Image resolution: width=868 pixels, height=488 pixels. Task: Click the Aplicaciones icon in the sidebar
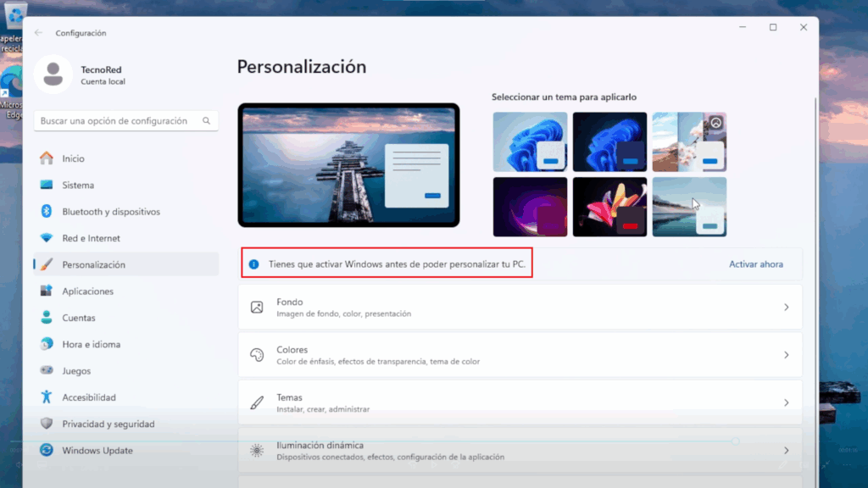pos(47,291)
